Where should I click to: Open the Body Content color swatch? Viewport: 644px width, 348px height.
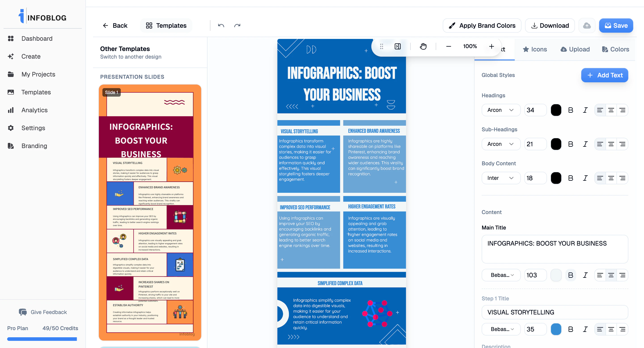point(556,178)
